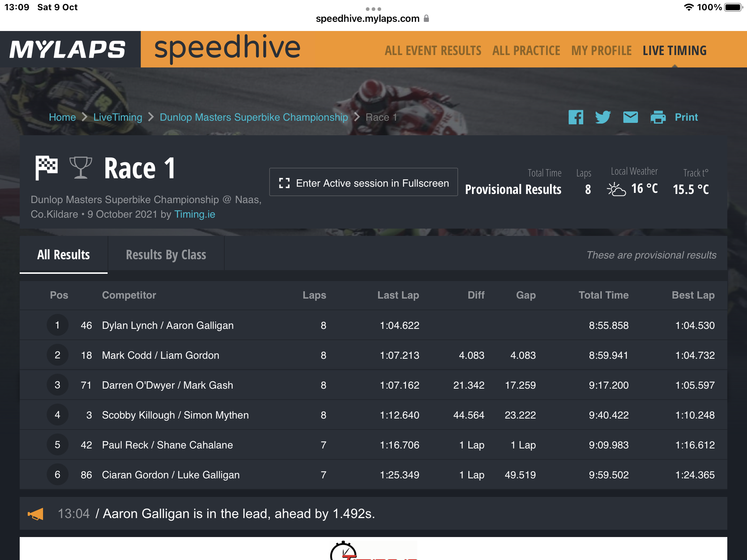Viewport: 747px width, 560px height.
Task: Click the Race 1 title
Action: point(140,168)
